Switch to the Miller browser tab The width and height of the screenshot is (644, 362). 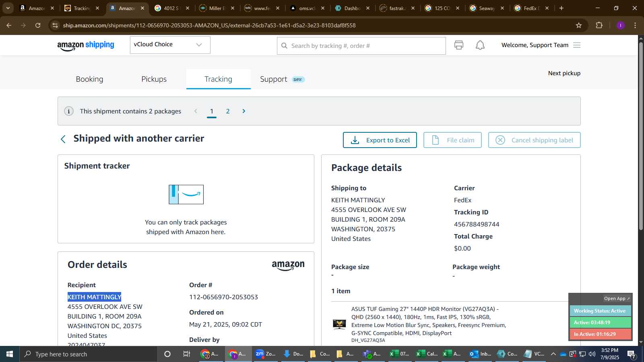click(x=217, y=8)
